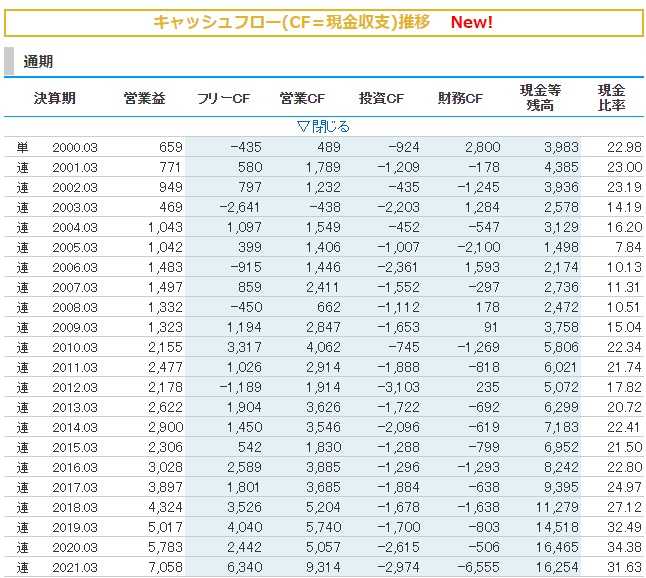Select the 営業益 column header
The height and width of the screenshot is (578, 646).
(144, 98)
